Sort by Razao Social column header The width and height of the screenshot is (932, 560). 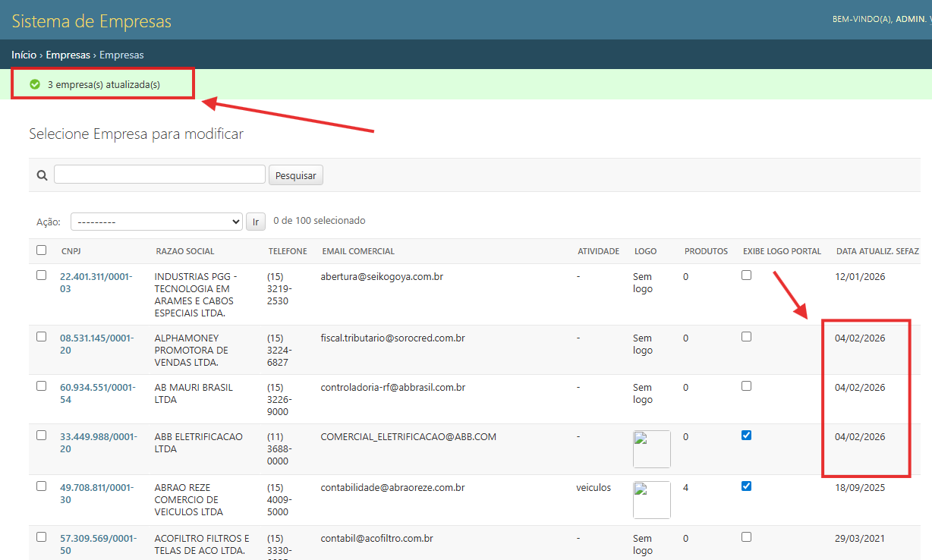coord(184,251)
